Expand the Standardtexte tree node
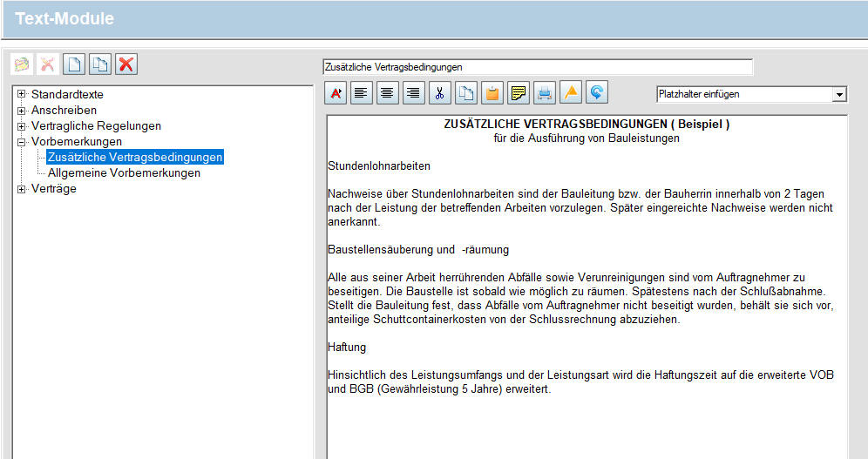This screenshot has width=868, height=459. tap(21, 95)
